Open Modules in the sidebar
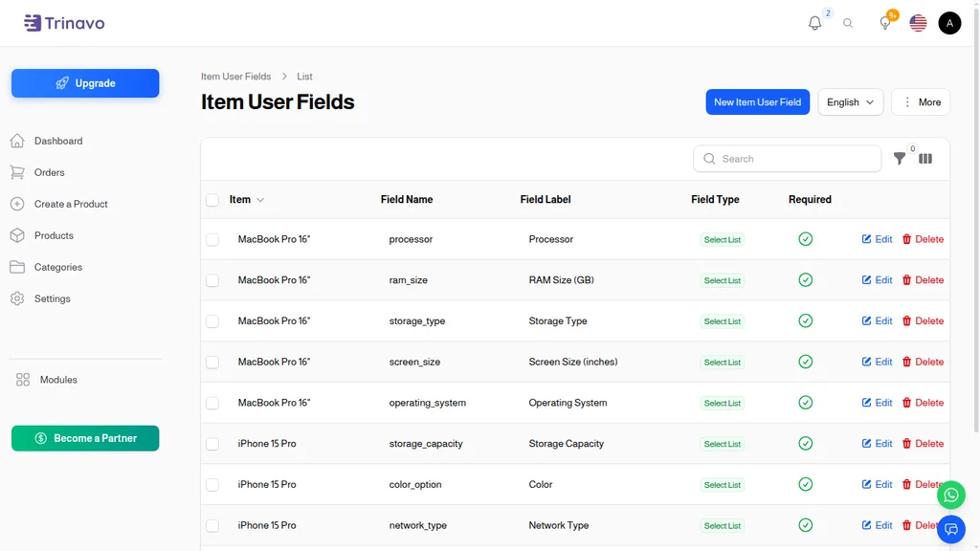This screenshot has height=551, width=980. (x=58, y=379)
